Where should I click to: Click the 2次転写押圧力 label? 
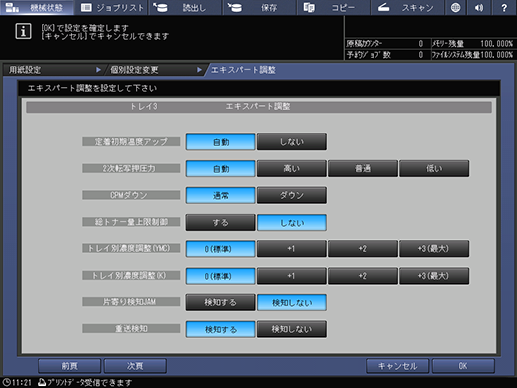point(131,168)
